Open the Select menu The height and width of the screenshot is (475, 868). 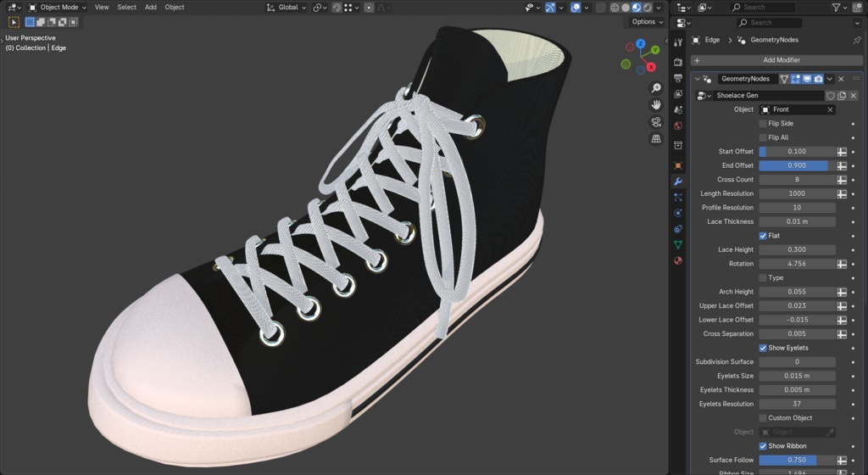pyautogui.click(x=127, y=7)
